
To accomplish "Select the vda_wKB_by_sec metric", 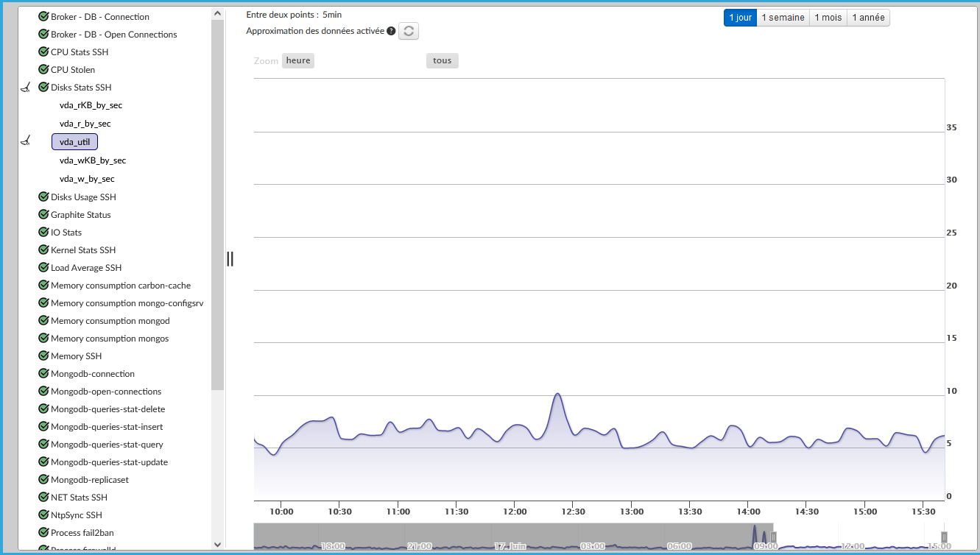I will (93, 160).
